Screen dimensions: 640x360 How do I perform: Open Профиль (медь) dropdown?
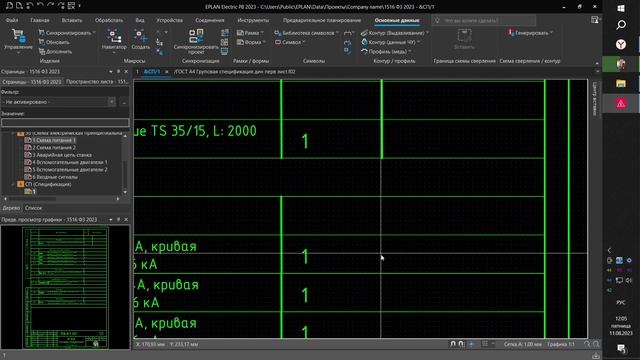pyautogui.click(x=386, y=51)
